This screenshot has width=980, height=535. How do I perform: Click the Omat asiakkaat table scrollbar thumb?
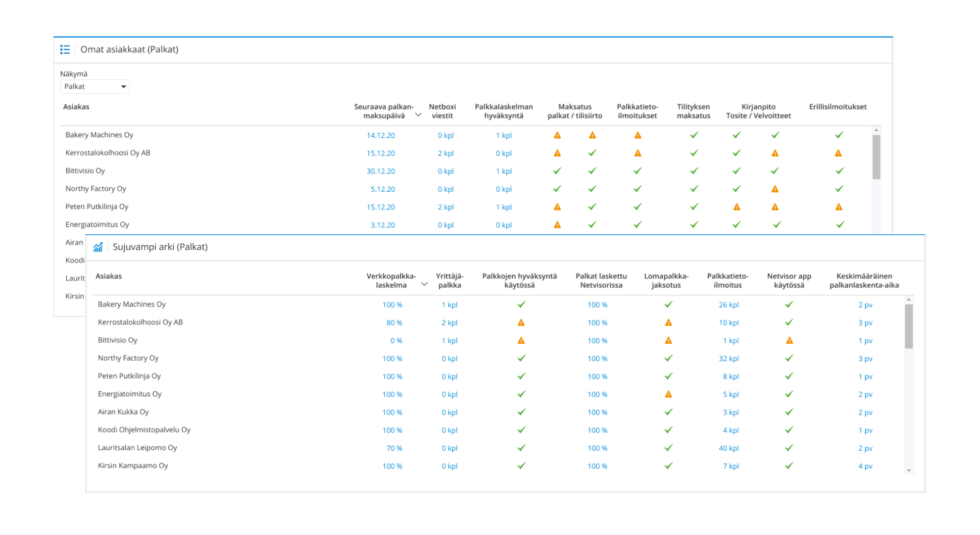tap(877, 157)
